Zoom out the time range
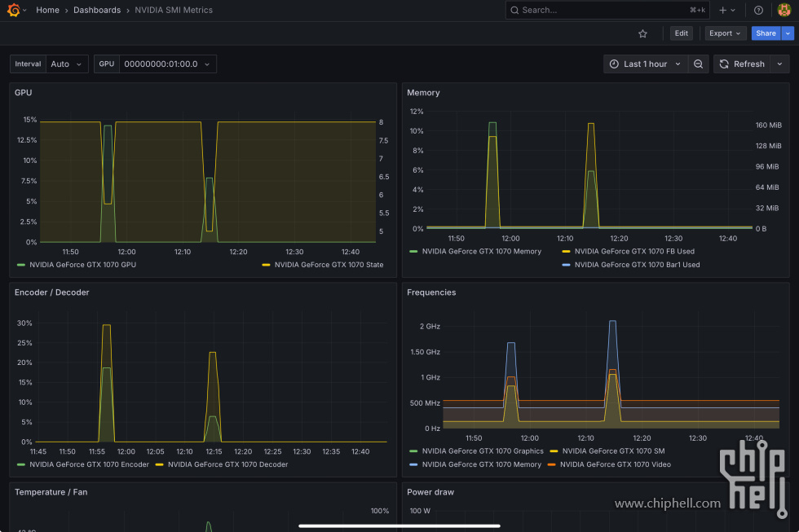This screenshot has width=799, height=532. (698, 64)
